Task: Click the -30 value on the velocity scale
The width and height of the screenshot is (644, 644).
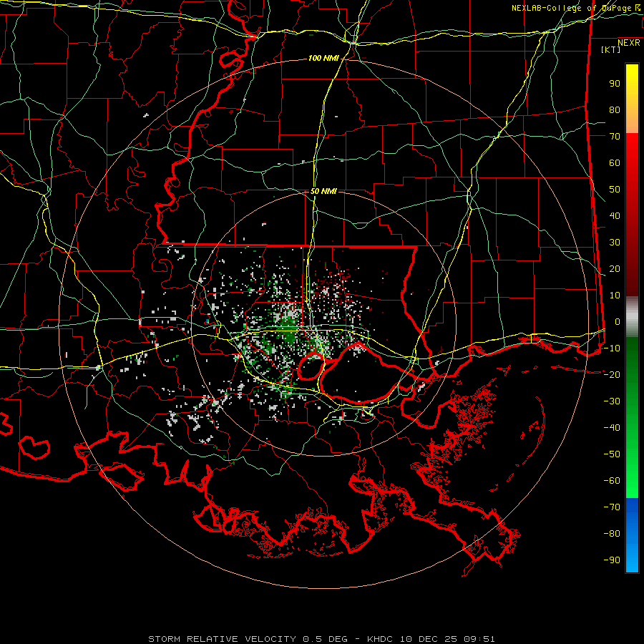Action: point(612,401)
